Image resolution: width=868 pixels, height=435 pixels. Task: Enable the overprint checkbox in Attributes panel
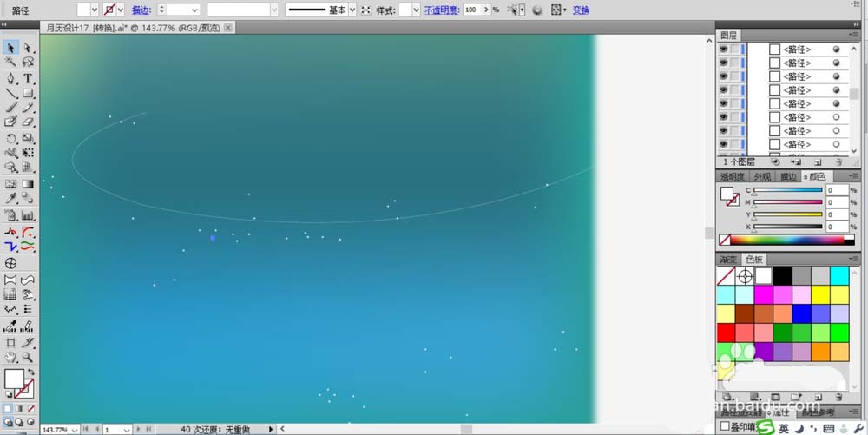click(x=725, y=426)
